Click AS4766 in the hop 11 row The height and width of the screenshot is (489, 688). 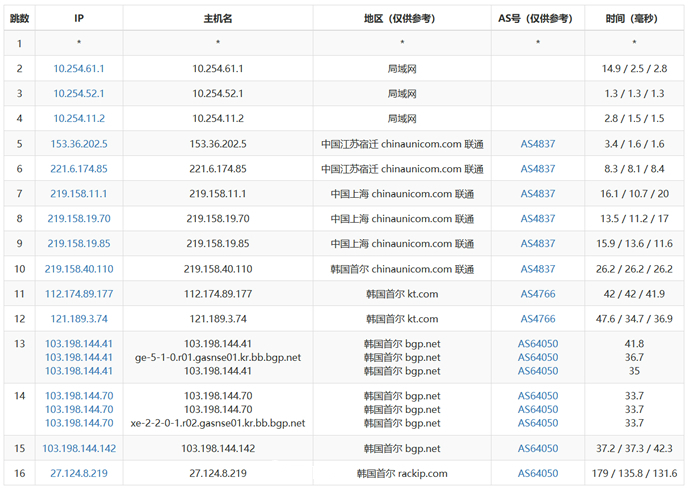(x=538, y=294)
